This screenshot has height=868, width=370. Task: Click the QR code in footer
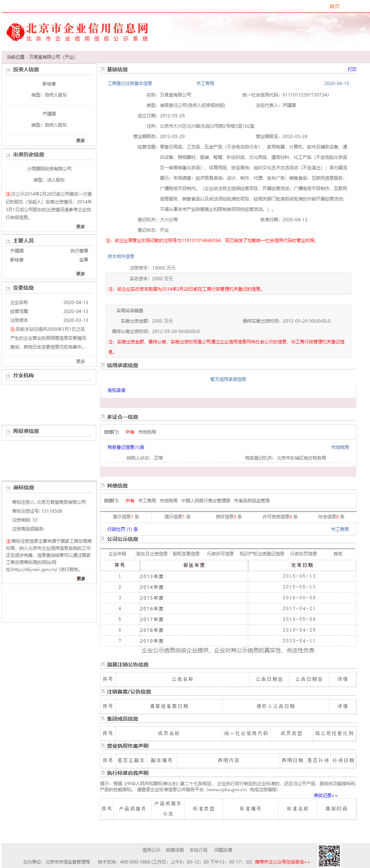pos(329,855)
